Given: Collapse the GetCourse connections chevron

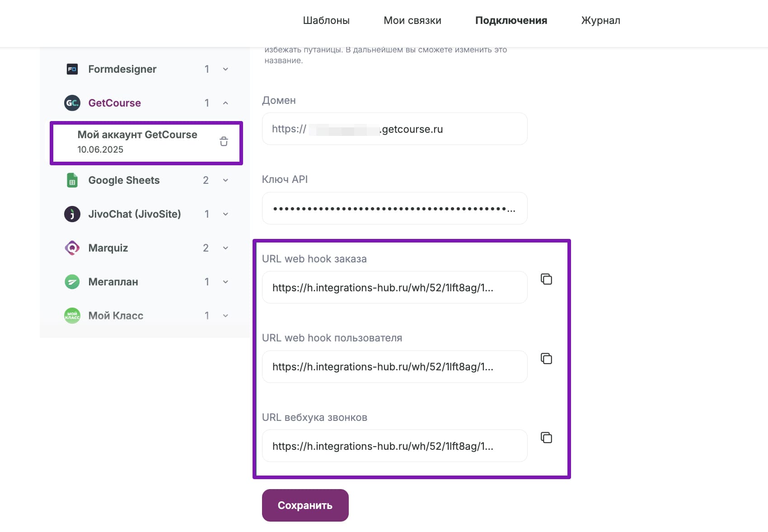Looking at the screenshot, I should [x=225, y=103].
